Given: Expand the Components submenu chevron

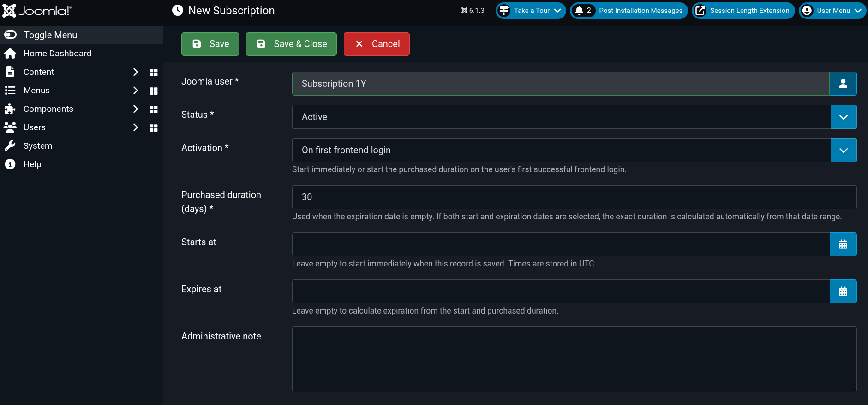Looking at the screenshot, I should click(x=135, y=109).
